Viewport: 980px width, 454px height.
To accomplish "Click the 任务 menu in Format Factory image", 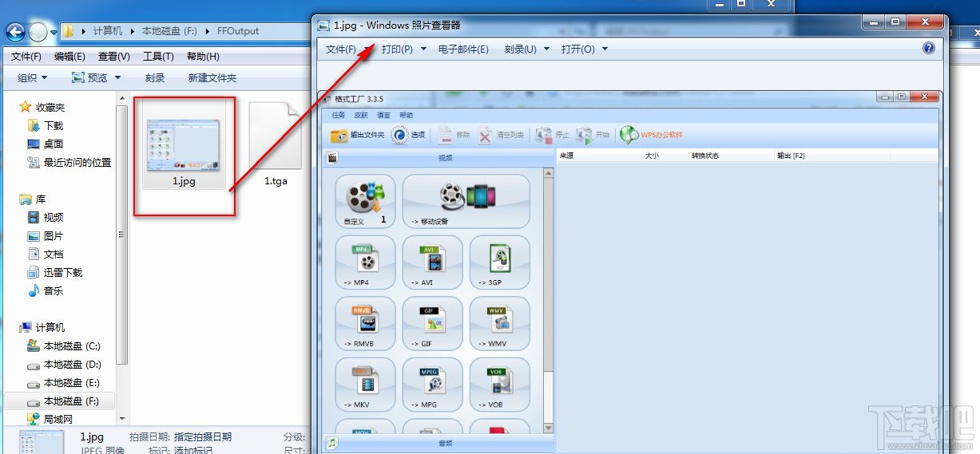I will [339, 115].
